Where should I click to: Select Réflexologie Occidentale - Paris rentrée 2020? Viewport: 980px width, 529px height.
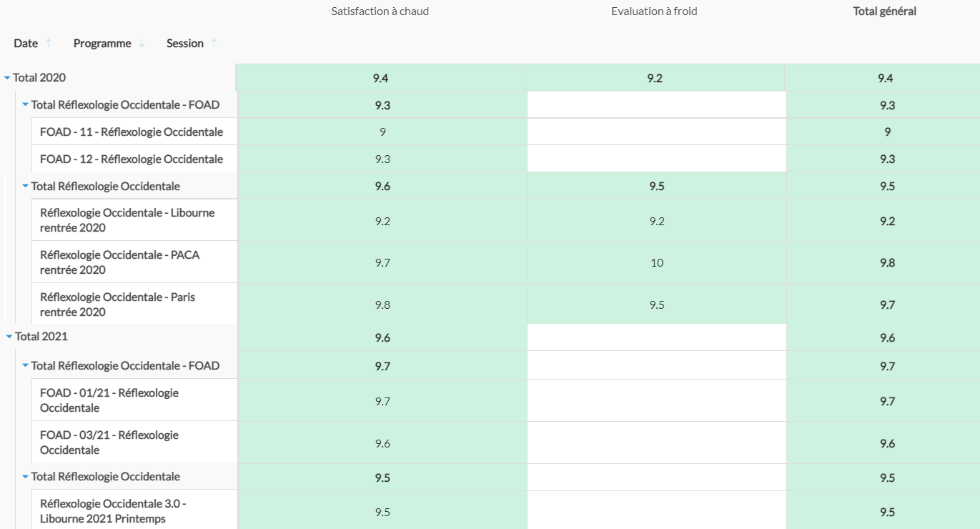pyautogui.click(x=134, y=305)
